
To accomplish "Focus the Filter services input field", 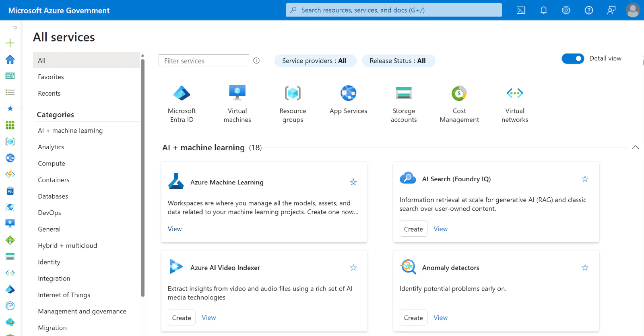I will pos(204,61).
